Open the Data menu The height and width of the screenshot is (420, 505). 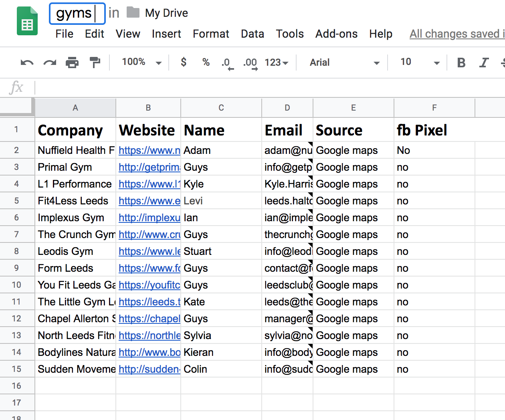252,34
